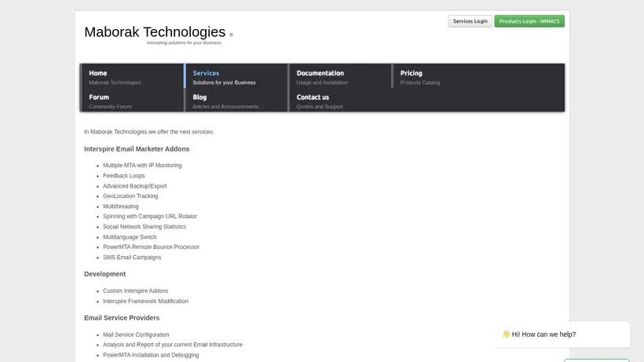Screen dimensions: 644x362
Task: Select 'PowerMTA Remote Bounce Processor' item
Action: 151,247
